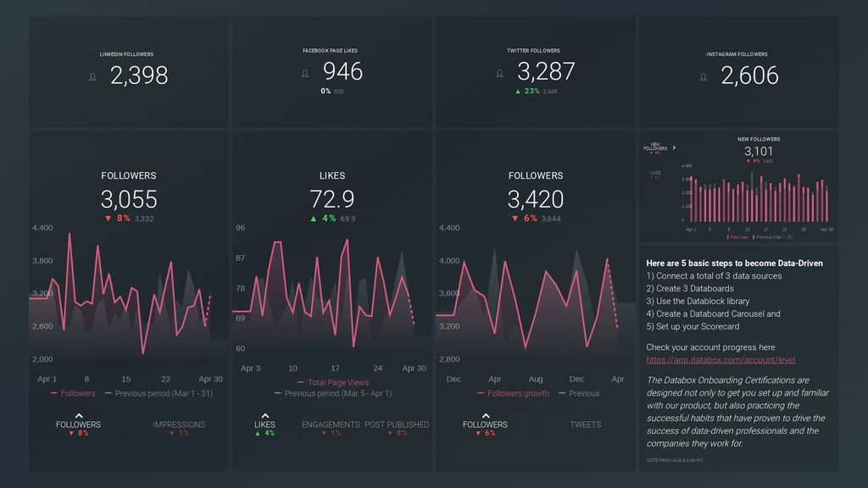Toggle the pink Followers legend series
Screen dimensions: 868x488
pos(73,393)
